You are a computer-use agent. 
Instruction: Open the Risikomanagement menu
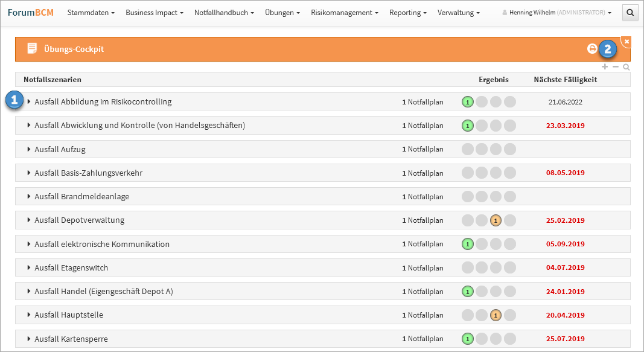click(x=344, y=13)
